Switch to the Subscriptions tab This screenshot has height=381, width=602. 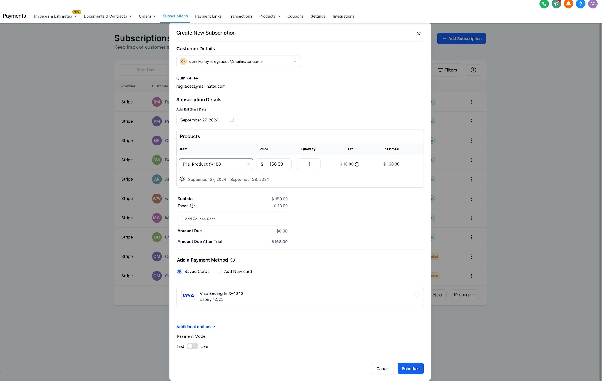pos(175,16)
